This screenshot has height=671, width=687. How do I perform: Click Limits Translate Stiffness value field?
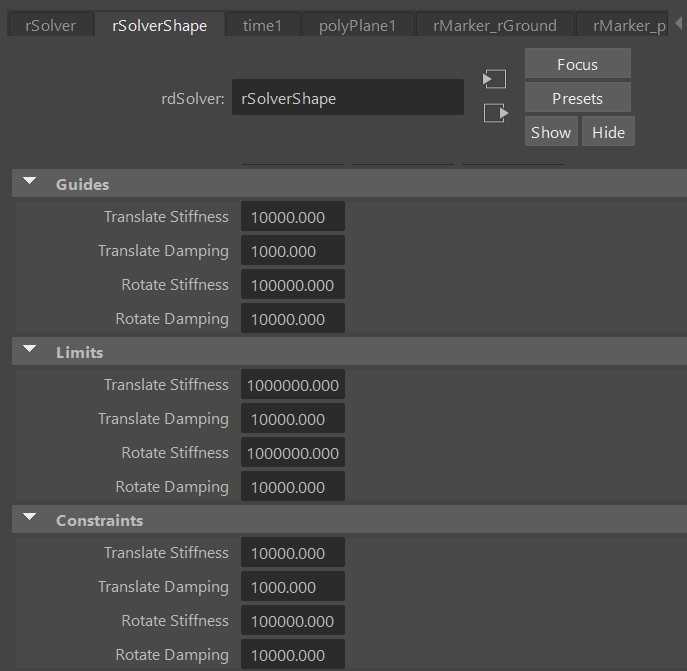(292, 385)
